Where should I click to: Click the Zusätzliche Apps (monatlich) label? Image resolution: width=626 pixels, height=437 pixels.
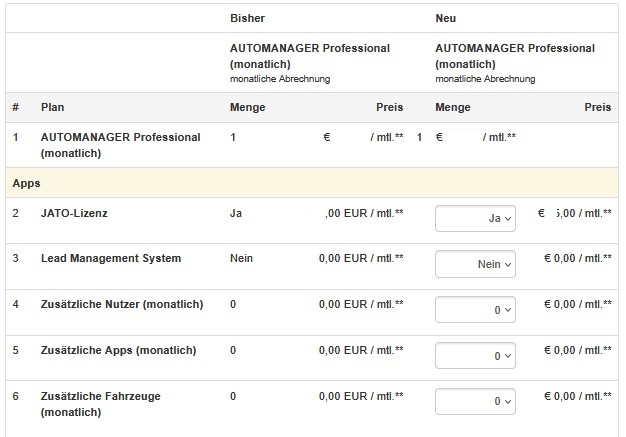[118, 350]
